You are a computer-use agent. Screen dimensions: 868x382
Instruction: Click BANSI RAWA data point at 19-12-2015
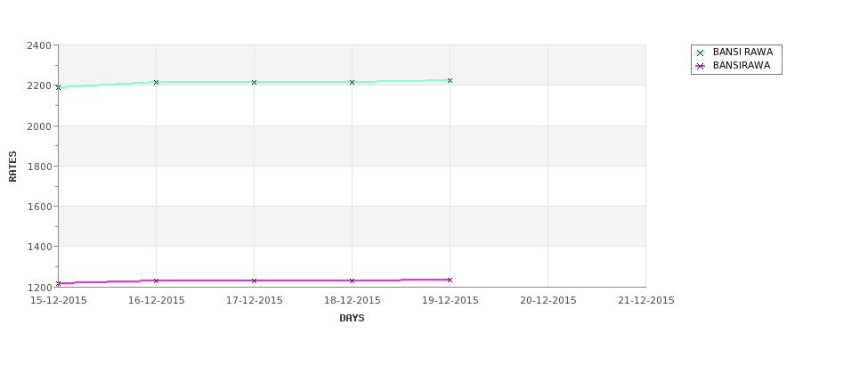pos(450,81)
